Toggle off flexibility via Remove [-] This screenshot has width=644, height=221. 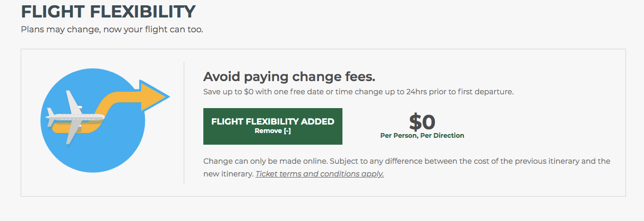coord(272,131)
